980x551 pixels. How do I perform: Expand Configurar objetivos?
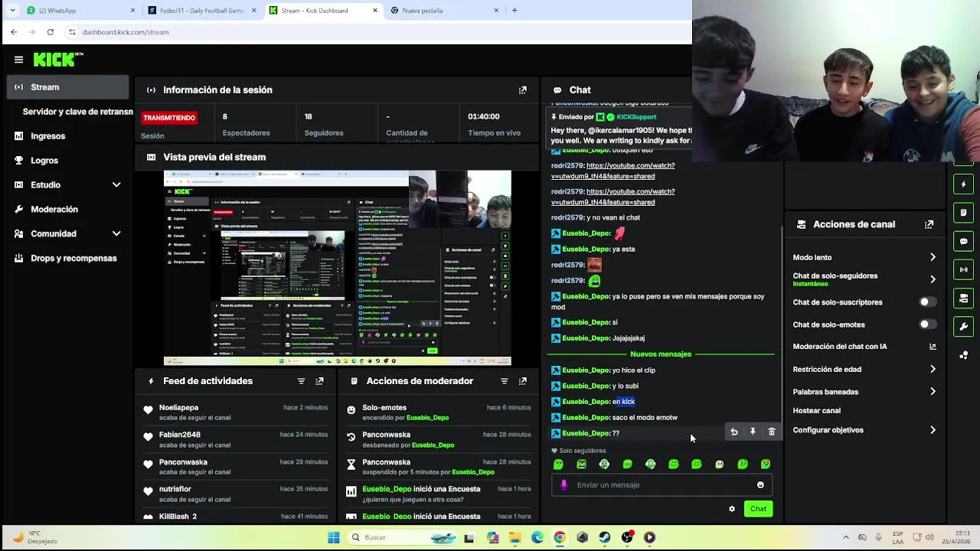point(933,430)
